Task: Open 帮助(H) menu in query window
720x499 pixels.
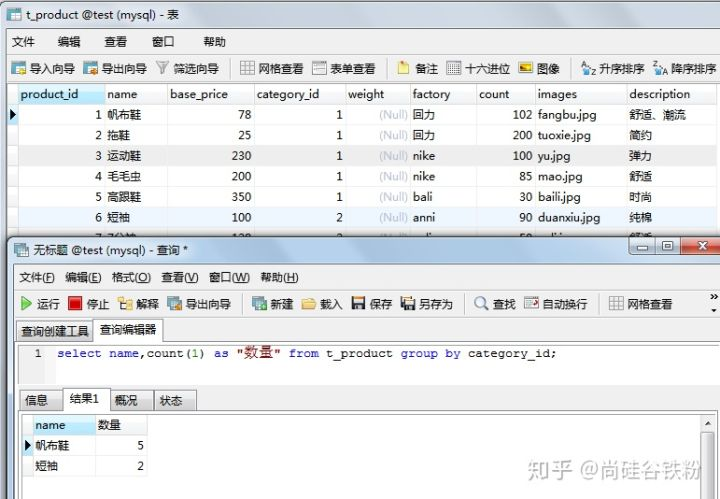Action: (279, 277)
